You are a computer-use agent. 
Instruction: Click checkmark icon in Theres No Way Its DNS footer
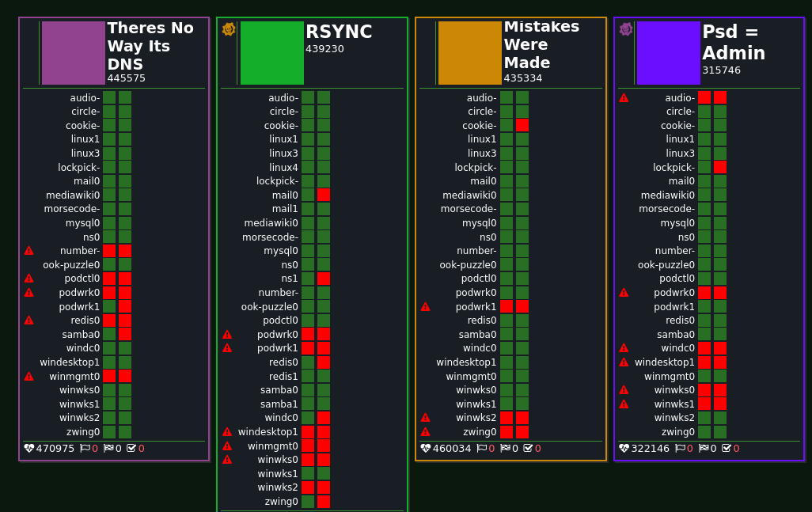pyautogui.click(x=131, y=449)
